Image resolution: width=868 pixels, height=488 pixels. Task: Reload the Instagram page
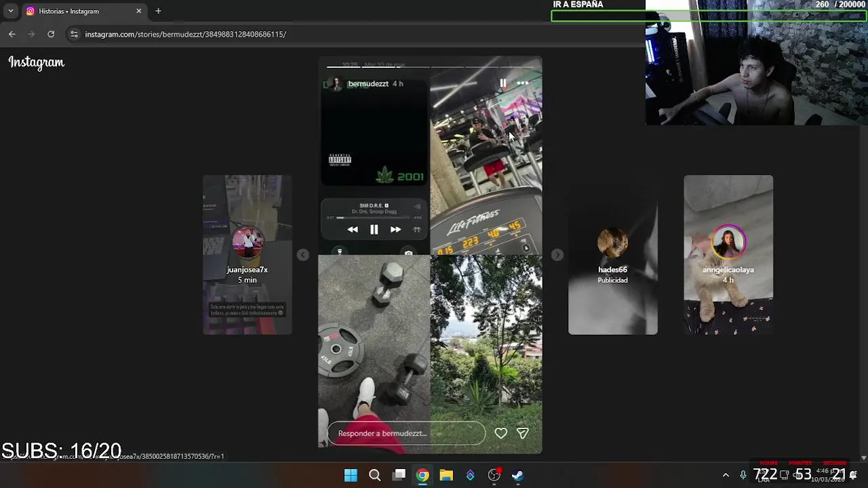pyautogui.click(x=51, y=34)
